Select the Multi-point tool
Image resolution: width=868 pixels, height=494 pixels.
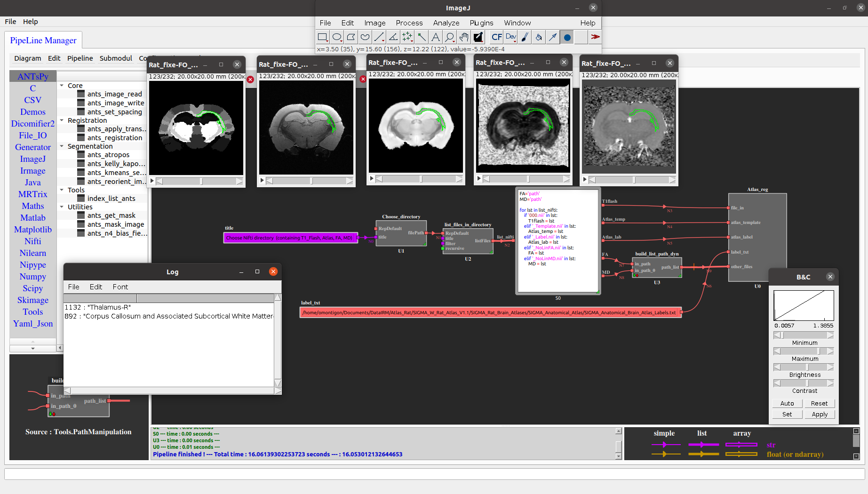407,37
